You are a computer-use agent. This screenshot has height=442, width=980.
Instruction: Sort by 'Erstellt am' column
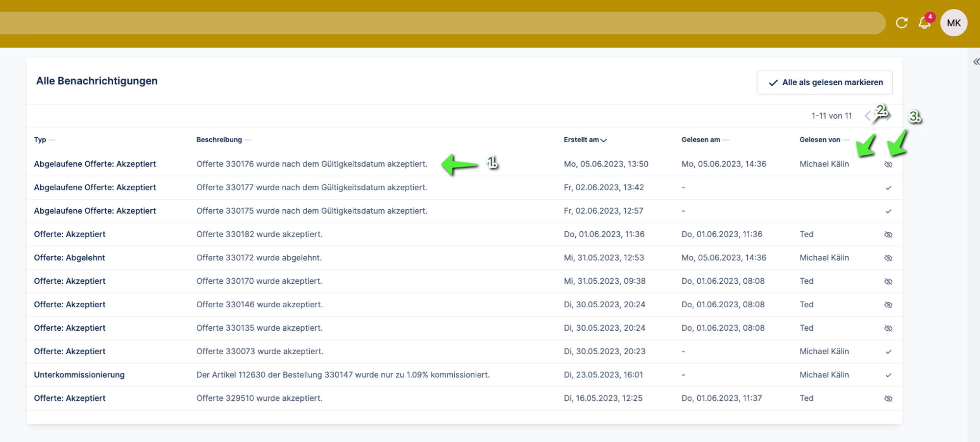pyautogui.click(x=585, y=140)
